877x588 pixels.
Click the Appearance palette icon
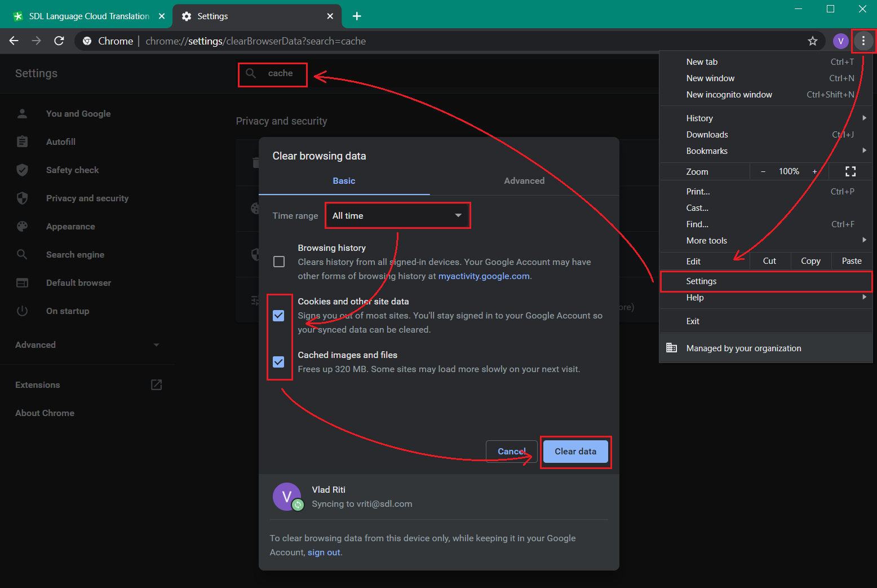point(23,226)
